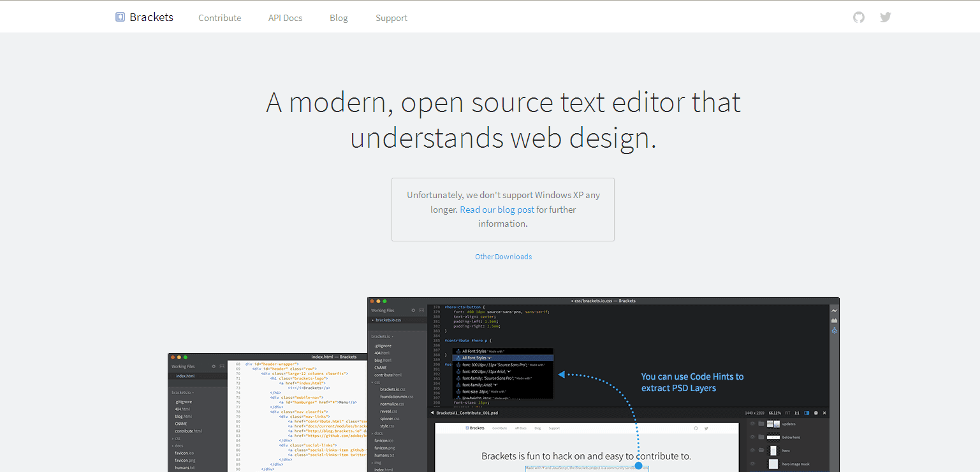The width and height of the screenshot is (980, 472).
Task: Click the back arrow beside BracketsV1_Contribute_001.psd
Action: click(432, 413)
